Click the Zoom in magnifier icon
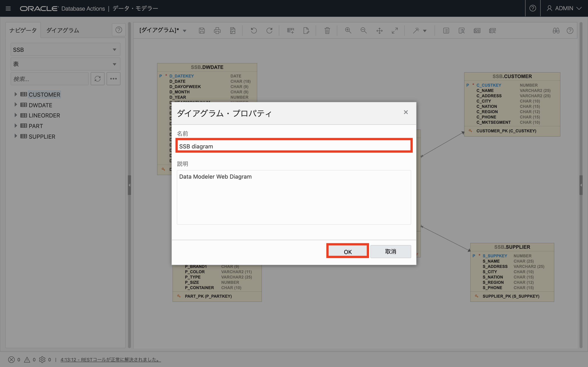This screenshot has height=367, width=588. [348, 31]
